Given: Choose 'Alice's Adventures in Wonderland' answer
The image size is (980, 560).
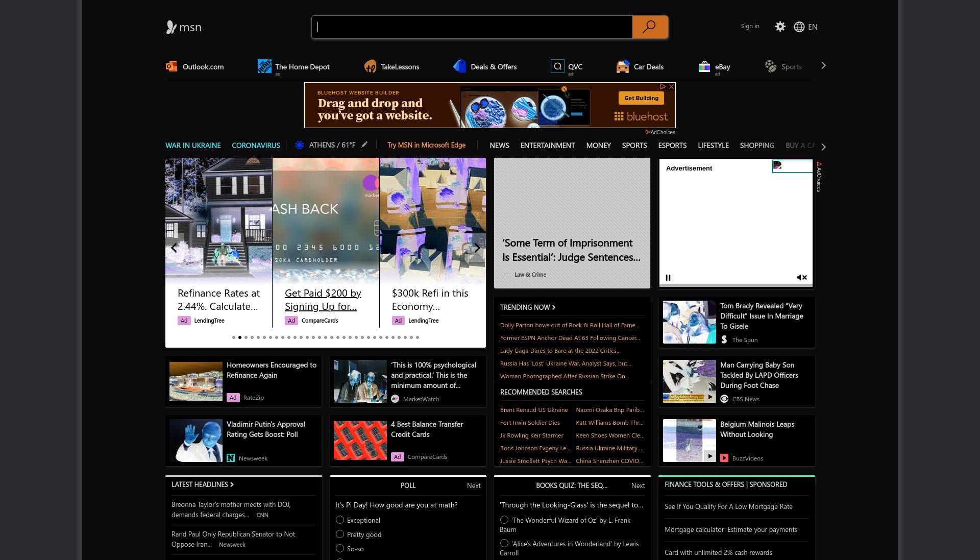Looking at the screenshot, I should tap(504, 543).
